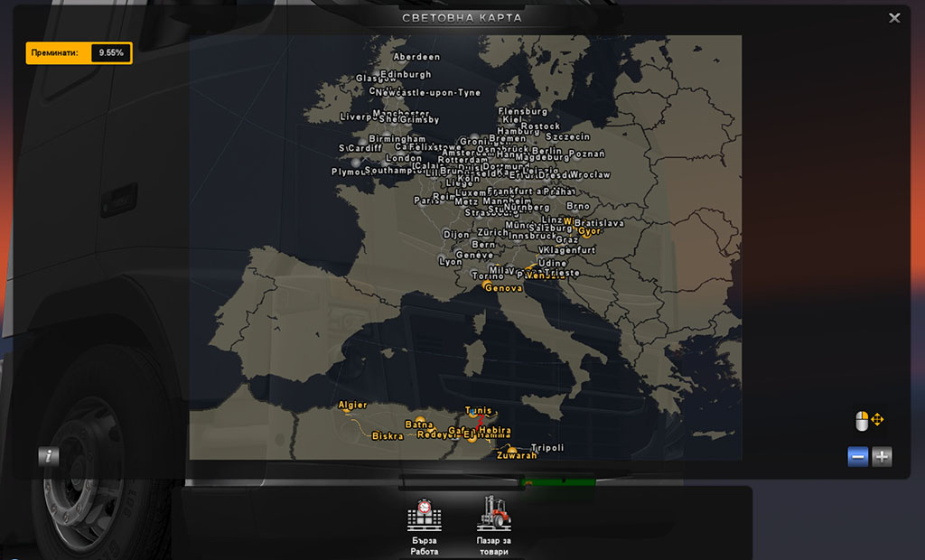Click the Batna city label

point(419,425)
